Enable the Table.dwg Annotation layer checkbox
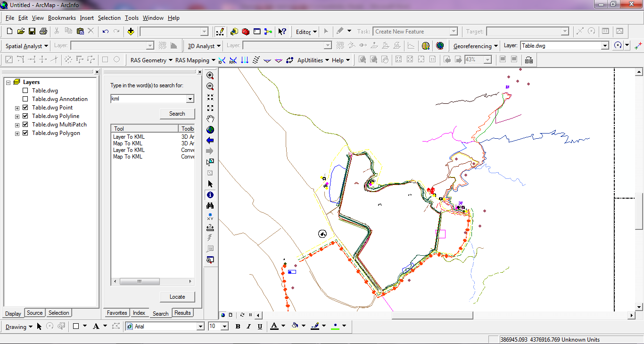The width and height of the screenshot is (644, 344). [25, 99]
